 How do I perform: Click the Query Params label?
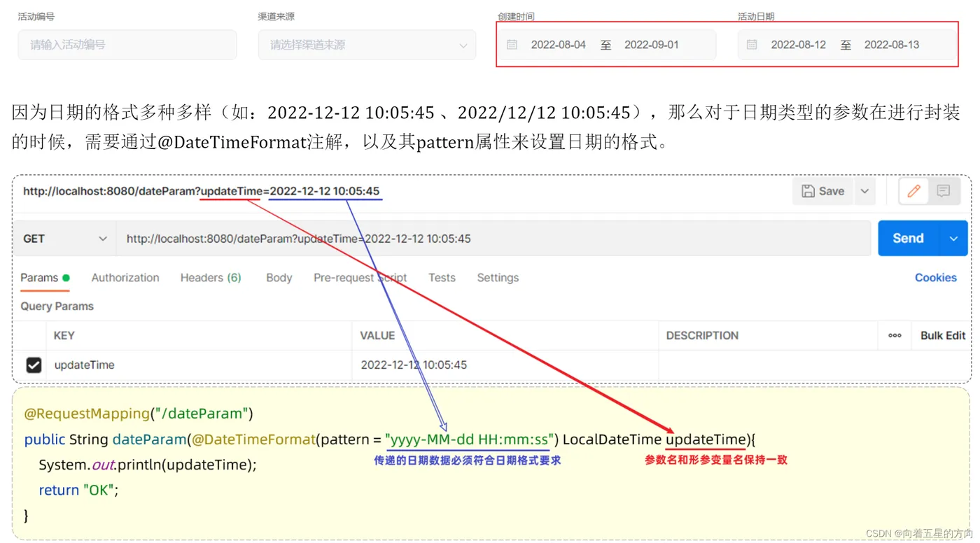click(x=57, y=306)
